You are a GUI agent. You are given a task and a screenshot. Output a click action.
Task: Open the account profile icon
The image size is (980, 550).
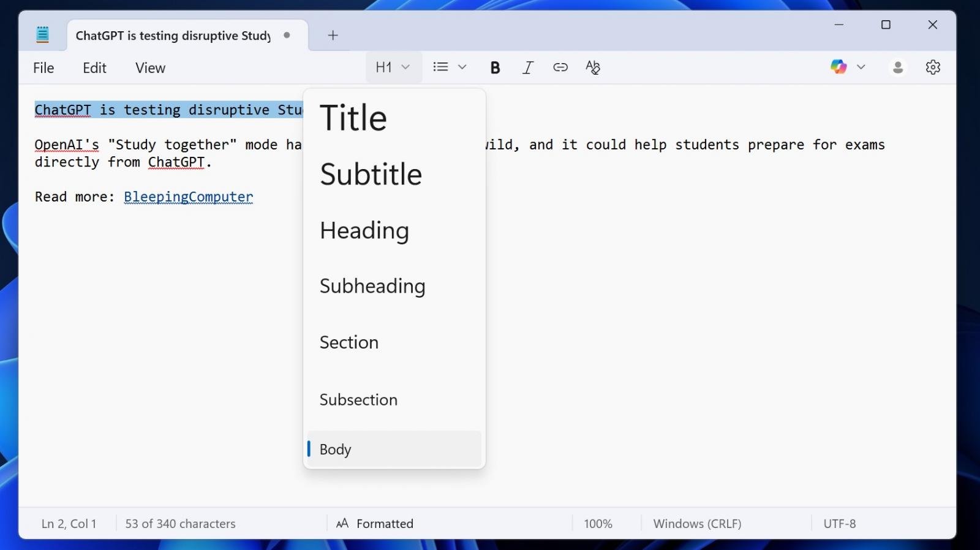click(x=898, y=67)
